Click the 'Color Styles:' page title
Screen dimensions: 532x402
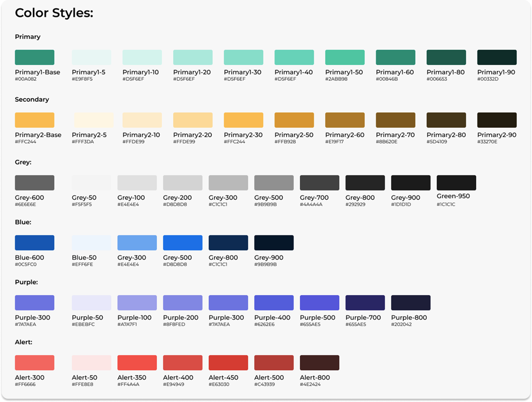click(54, 13)
